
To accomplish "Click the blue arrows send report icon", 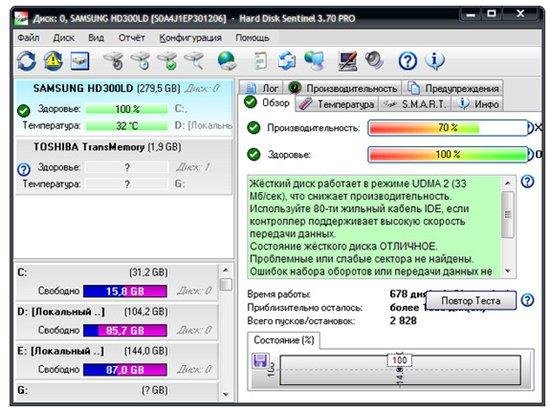I will (287, 61).
